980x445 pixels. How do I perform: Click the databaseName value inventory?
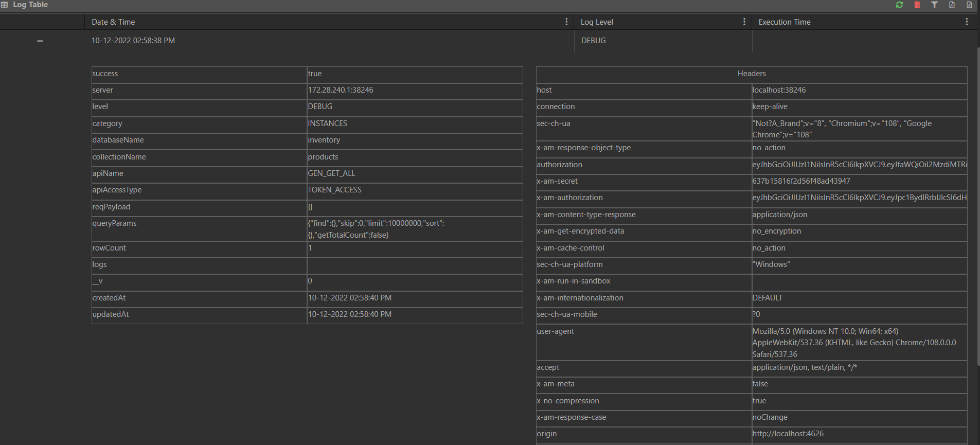tap(324, 140)
